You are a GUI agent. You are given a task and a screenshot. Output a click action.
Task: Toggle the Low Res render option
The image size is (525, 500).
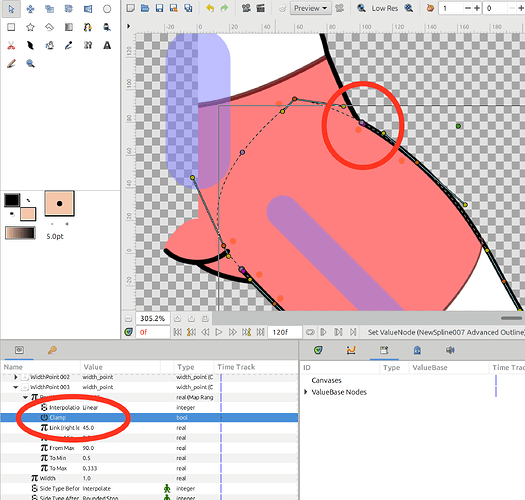(384, 8)
